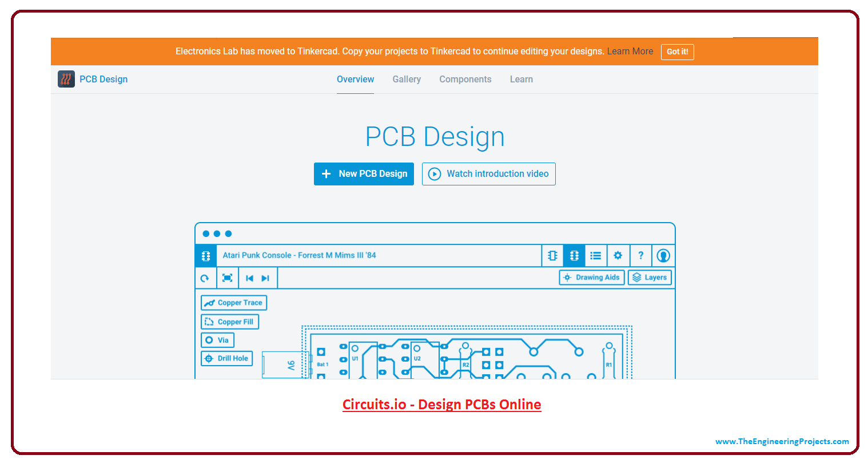Open the settings gear icon
The height and width of the screenshot is (467, 868).
coord(618,256)
